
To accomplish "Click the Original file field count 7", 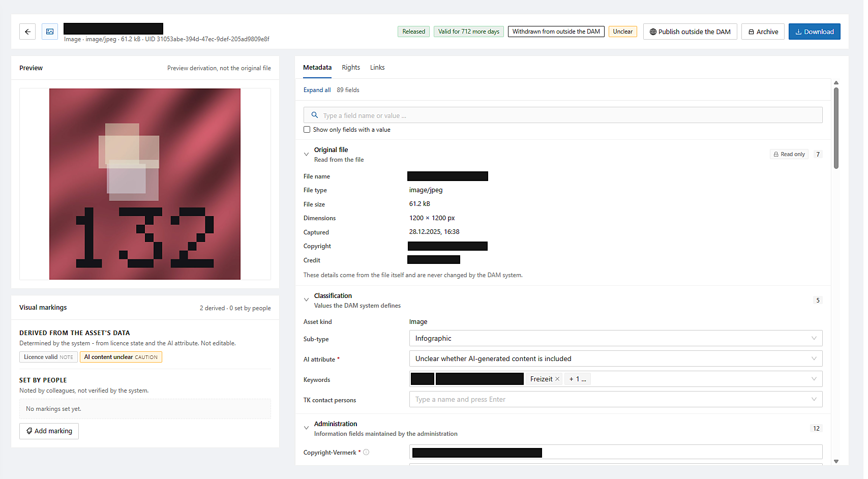I will click(x=818, y=154).
